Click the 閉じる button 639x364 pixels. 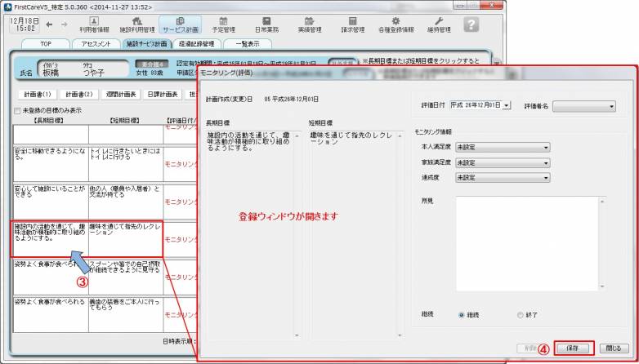[614, 348]
